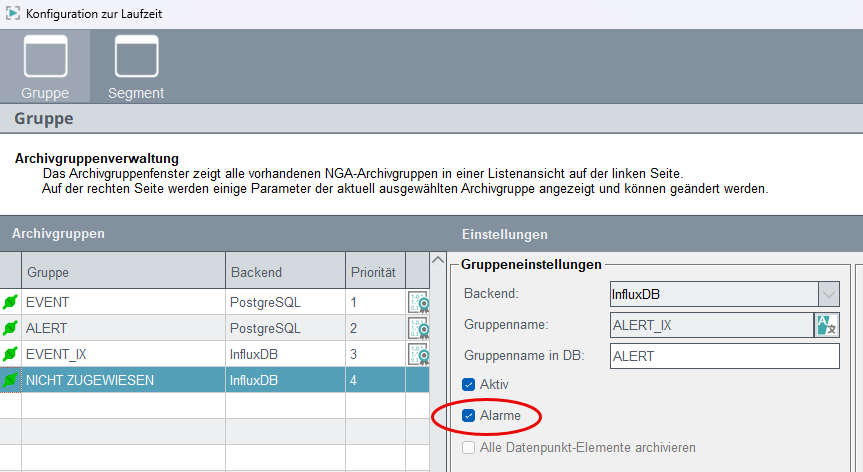863x472 pixels.
Task: Sort by the Priorität column header
Action: [x=376, y=271]
